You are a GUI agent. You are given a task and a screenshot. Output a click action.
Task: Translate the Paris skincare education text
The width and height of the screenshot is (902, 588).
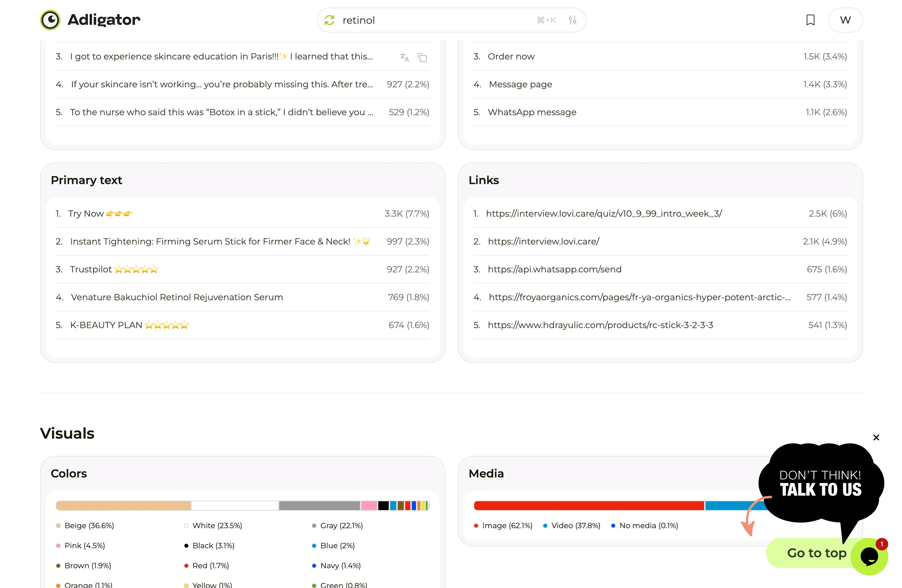pos(404,57)
